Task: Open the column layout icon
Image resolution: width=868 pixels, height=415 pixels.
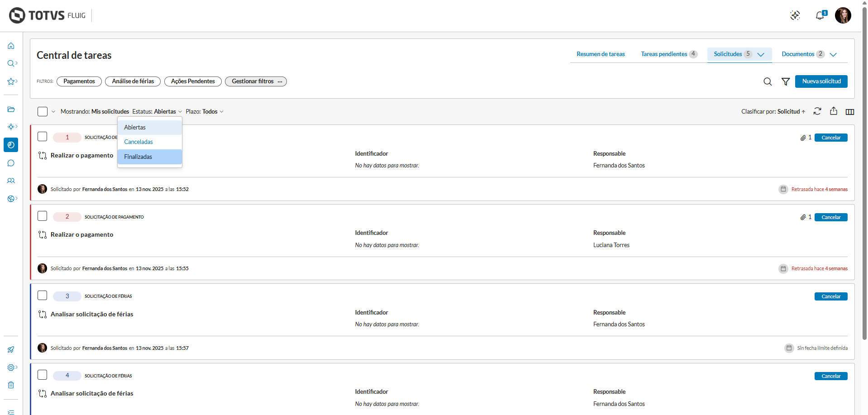Action: (x=850, y=112)
